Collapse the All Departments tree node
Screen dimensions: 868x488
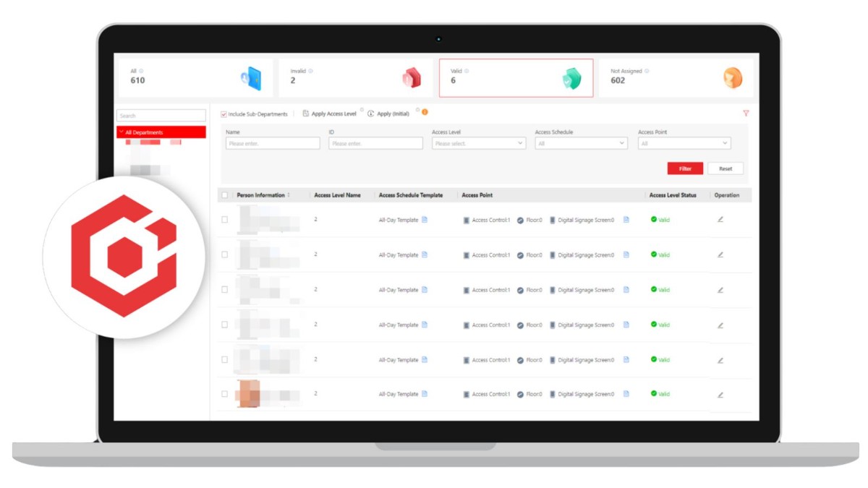pos(121,132)
